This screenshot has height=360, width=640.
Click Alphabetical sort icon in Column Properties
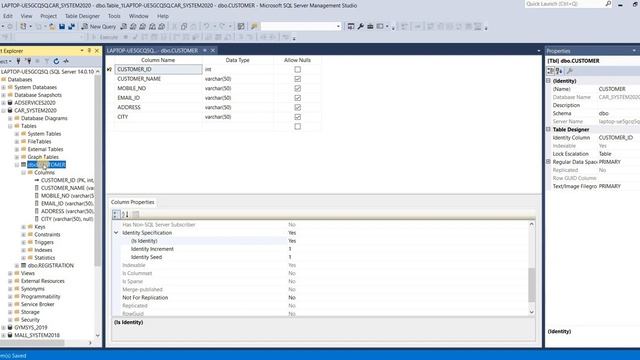(x=125, y=214)
